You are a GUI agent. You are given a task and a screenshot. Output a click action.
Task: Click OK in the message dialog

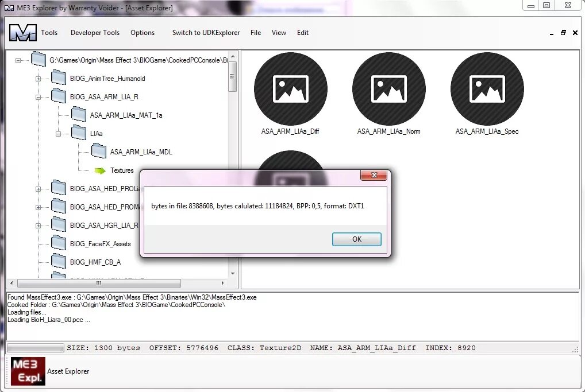coord(357,239)
